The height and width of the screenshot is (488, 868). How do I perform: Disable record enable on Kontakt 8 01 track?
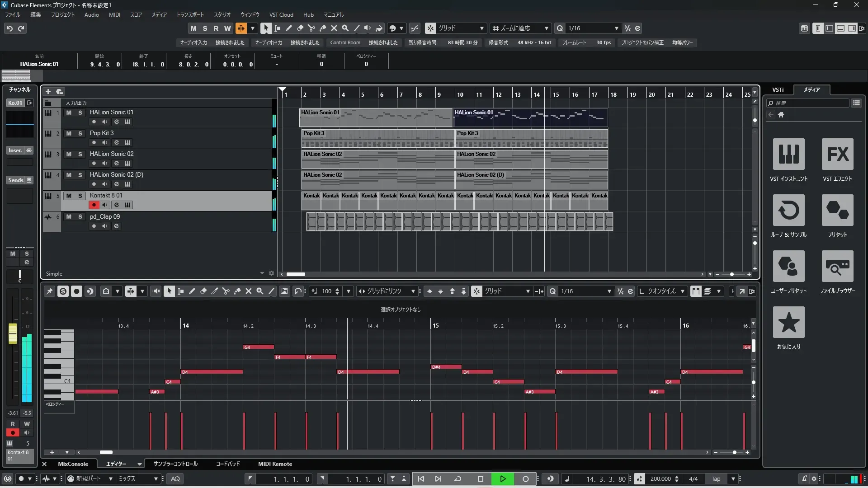tap(94, 205)
